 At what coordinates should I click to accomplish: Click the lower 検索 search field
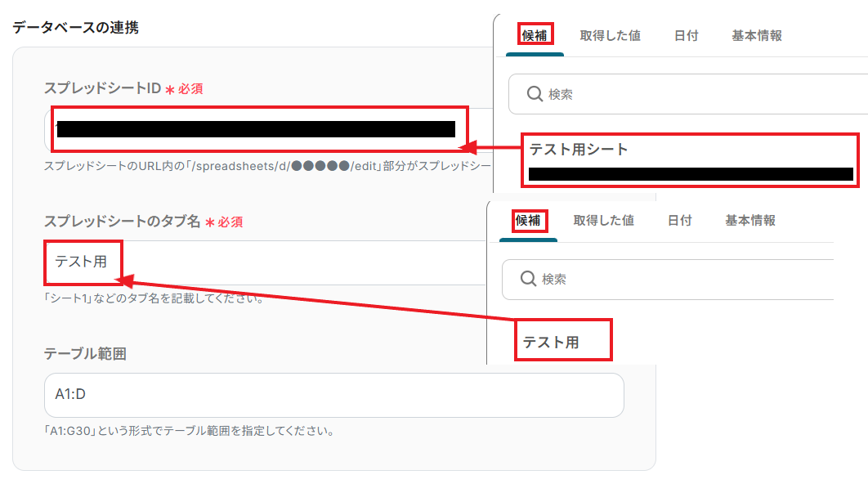[668, 279]
